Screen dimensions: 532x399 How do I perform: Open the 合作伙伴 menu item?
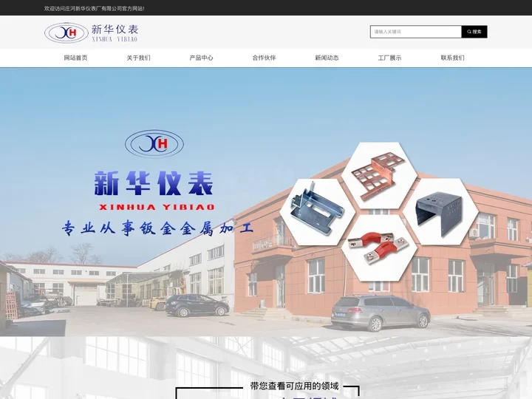pos(264,58)
